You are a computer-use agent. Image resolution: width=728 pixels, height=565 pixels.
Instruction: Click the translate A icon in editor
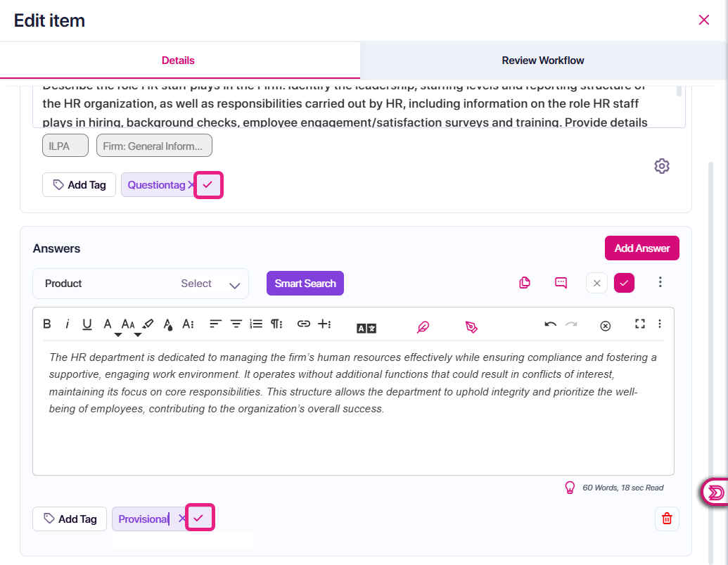point(366,328)
